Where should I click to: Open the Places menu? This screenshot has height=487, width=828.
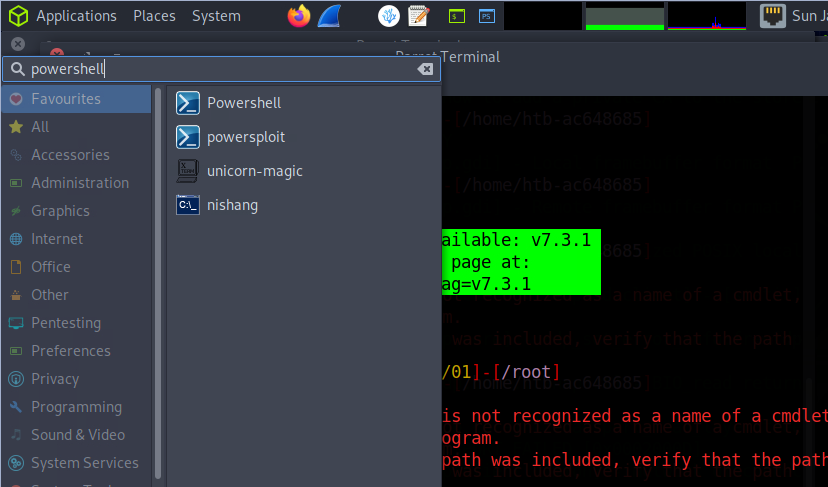point(154,16)
